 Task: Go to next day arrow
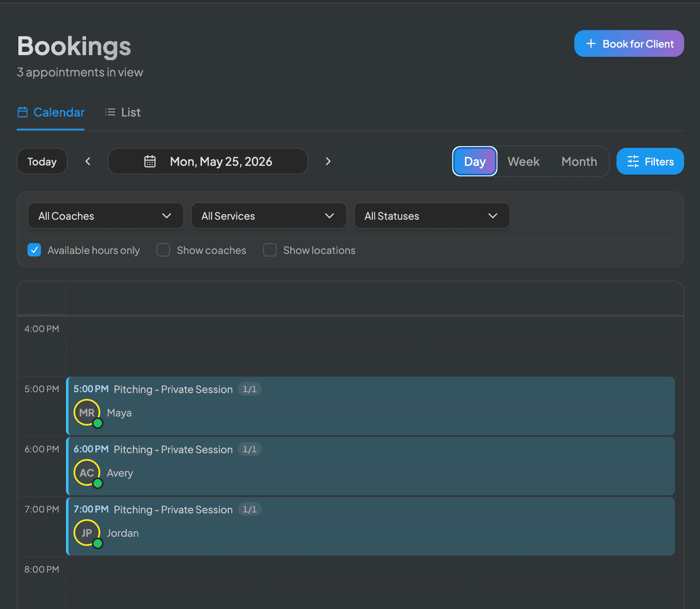tap(328, 161)
